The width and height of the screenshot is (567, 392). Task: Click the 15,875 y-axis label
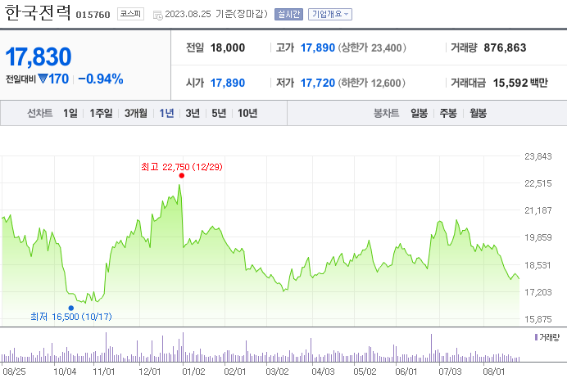click(538, 319)
